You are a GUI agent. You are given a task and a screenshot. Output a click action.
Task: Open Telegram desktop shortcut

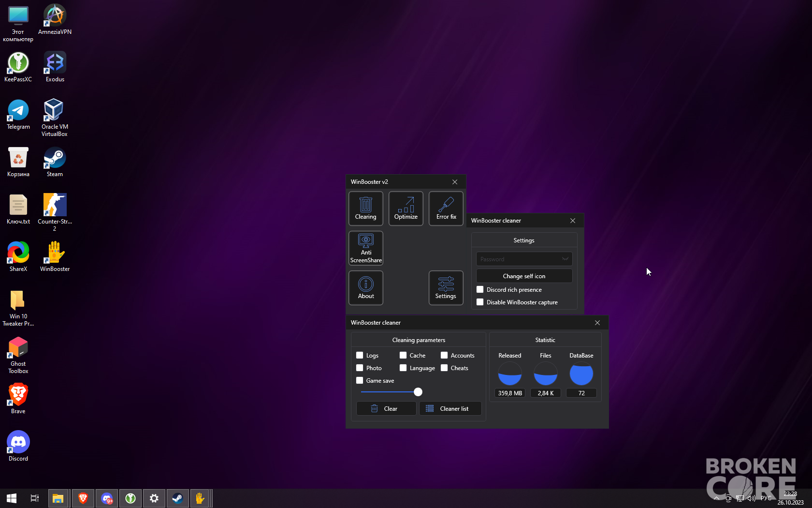pyautogui.click(x=18, y=114)
